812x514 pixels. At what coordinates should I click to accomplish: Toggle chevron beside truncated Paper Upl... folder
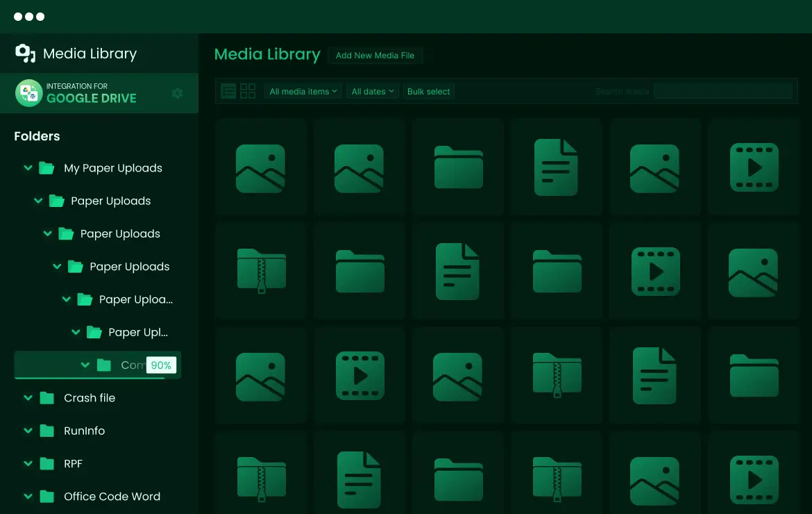[x=76, y=332]
